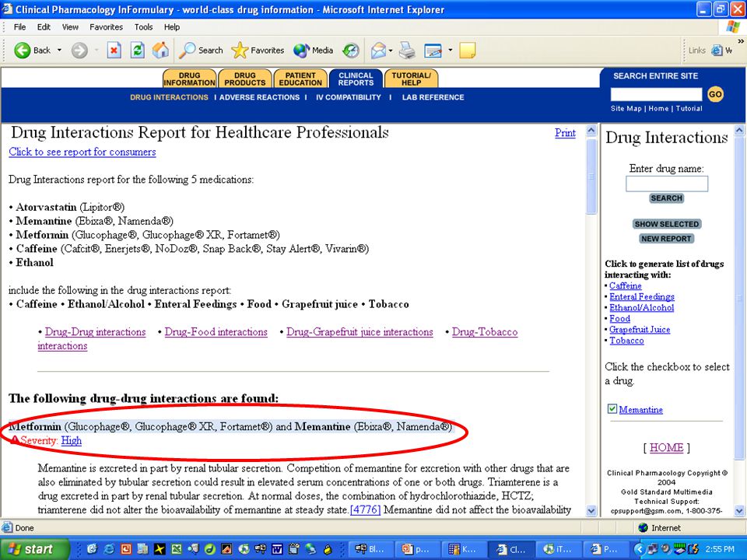Image resolution: width=747 pixels, height=560 pixels.
Task: Open the Edit menu
Action: click(44, 27)
